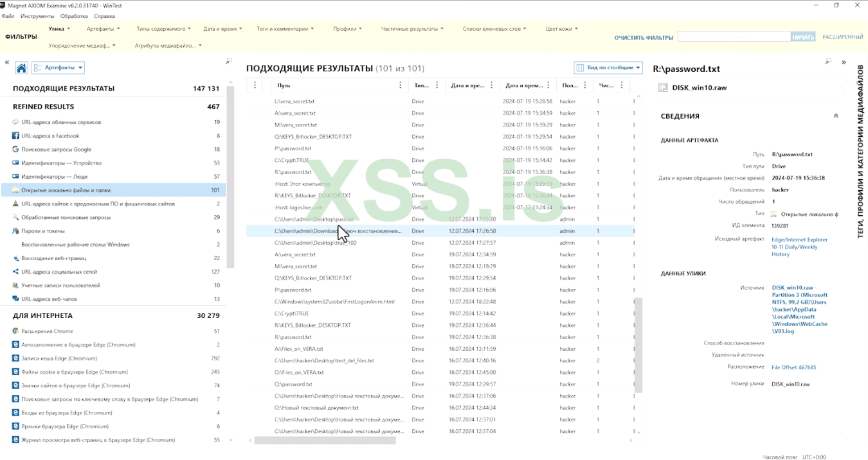Open the Обработка menu
The height and width of the screenshot is (460, 868).
click(74, 16)
